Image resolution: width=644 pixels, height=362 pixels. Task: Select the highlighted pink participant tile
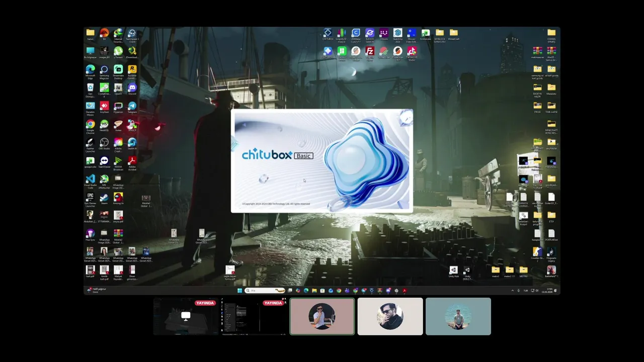pyautogui.click(x=322, y=316)
